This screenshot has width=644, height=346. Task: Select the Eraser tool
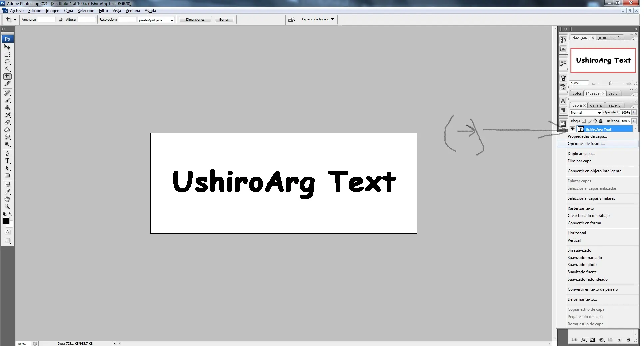pyautogui.click(x=7, y=122)
